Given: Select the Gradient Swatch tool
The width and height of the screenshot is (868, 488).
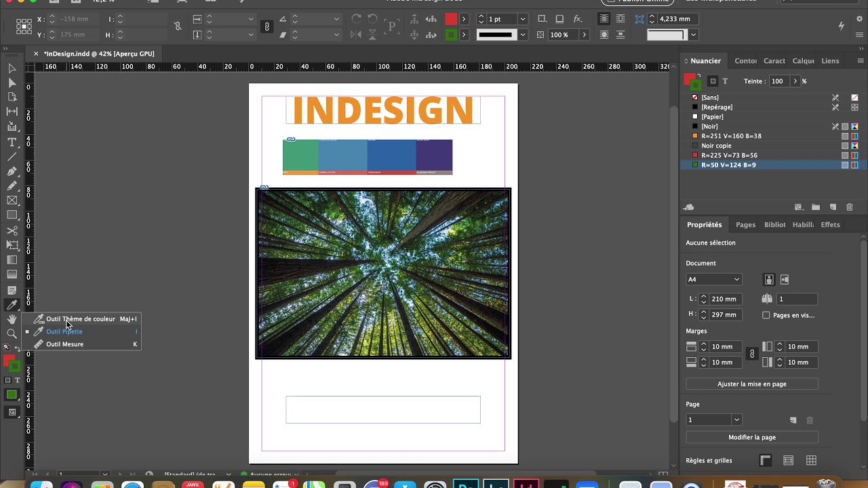Looking at the screenshot, I should coord(12,260).
